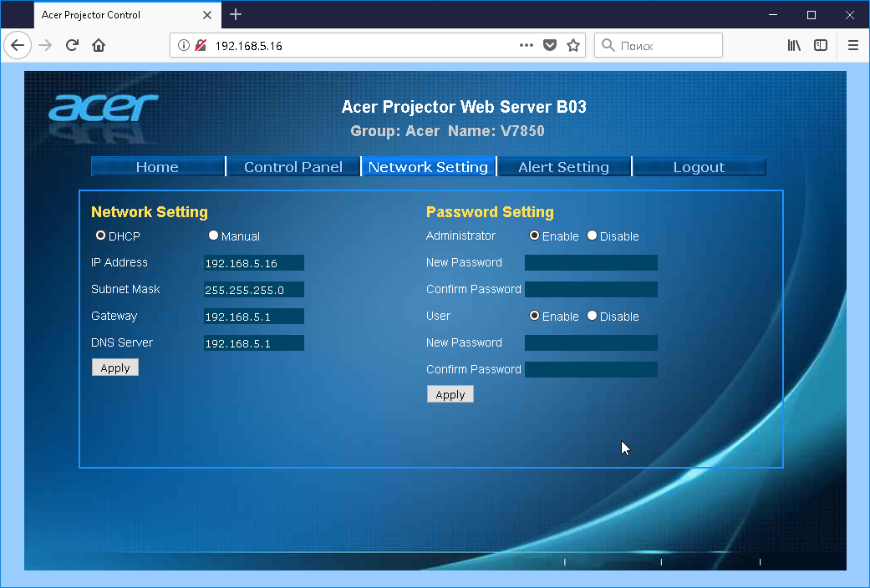Maximize the Firefox window
870x588 pixels.
[x=811, y=15]
